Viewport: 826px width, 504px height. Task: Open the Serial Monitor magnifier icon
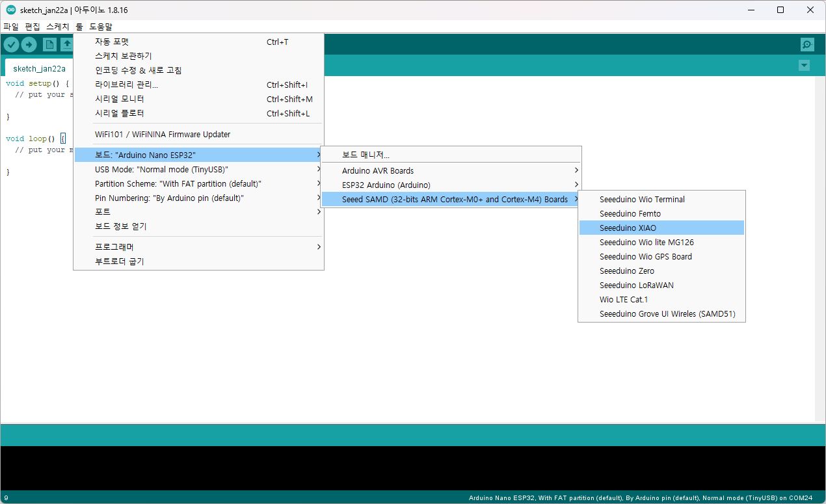(807, 44)
